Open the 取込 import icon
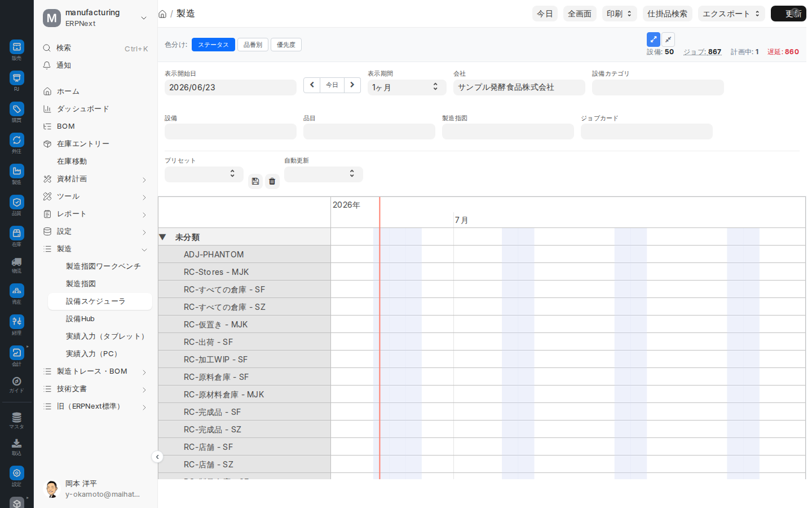Viewport: 812px width, 508px height. point(17,444)
